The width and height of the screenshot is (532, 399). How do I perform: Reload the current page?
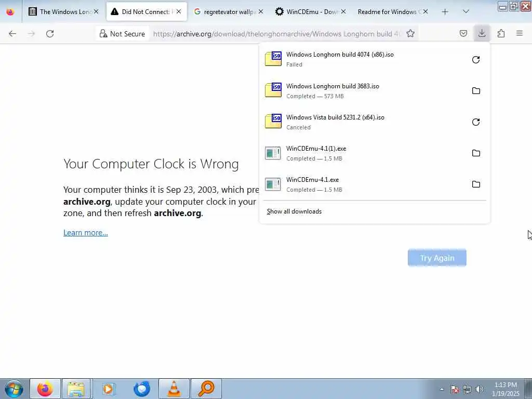[50, 34]
